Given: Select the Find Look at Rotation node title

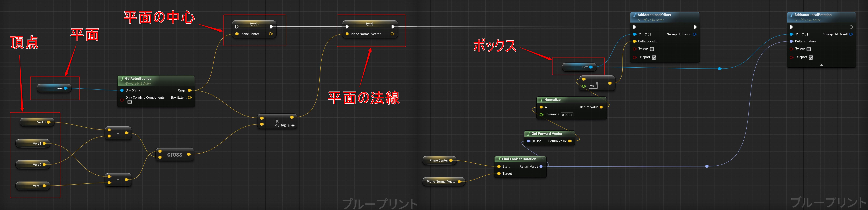Looking at the screenshot, I should pos(519,159).
